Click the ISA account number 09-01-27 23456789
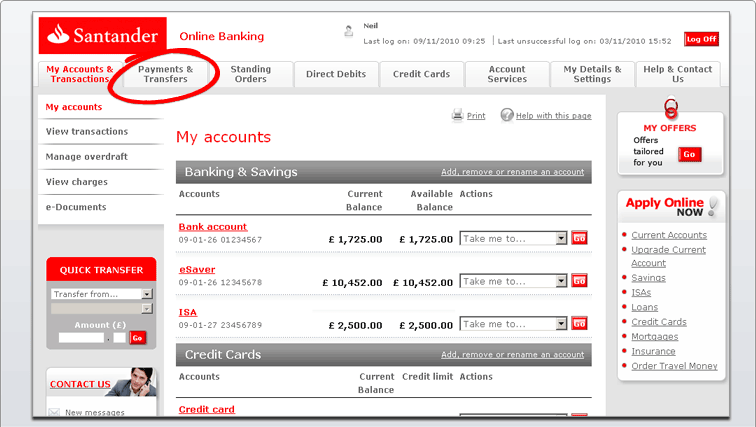Screen dimensions: 756x427 point(220,325)
